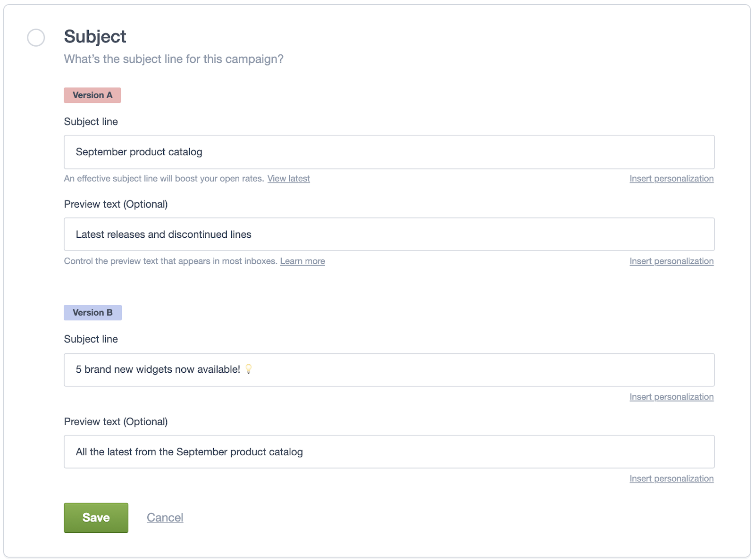Focus the '5 brand new widgets' subject field

[389, 370]
